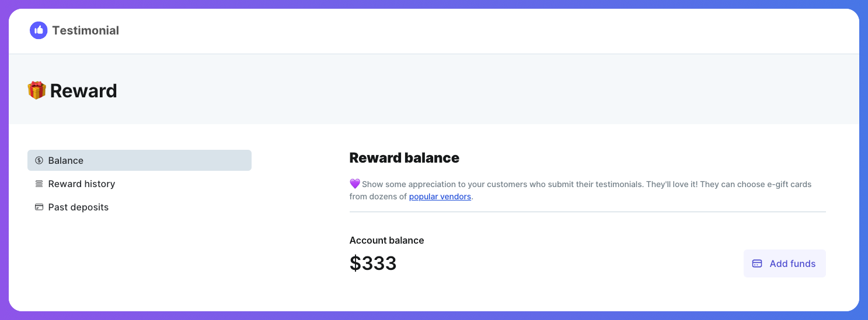Open the Reward history section
The width and height of the screenshot is (868, 320).
point(82,184)
